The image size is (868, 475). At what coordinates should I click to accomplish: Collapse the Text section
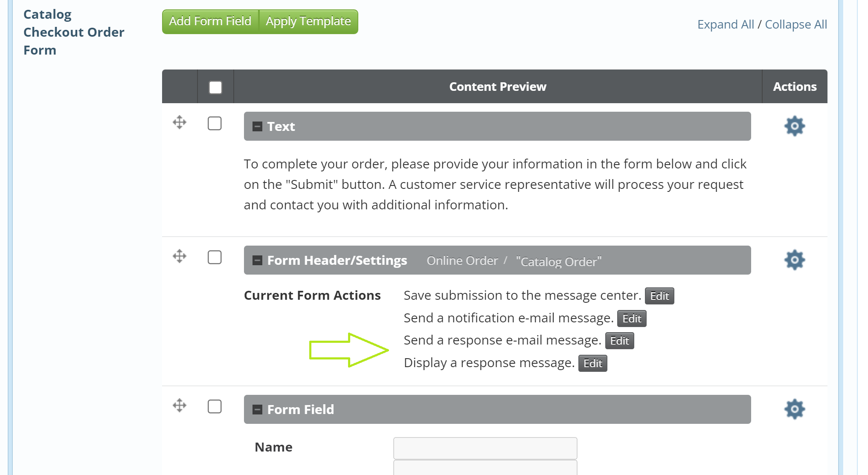(257, 127)
